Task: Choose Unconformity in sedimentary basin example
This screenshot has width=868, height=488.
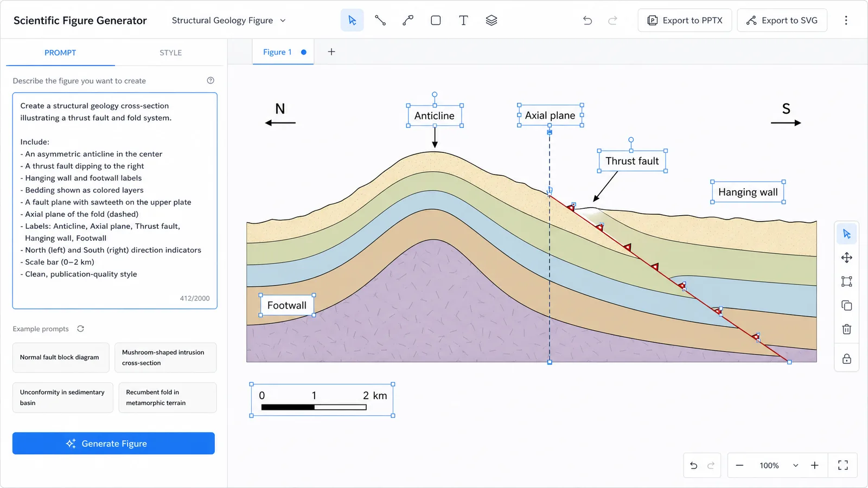Action: pyautogui.click(x=63, y=397)
